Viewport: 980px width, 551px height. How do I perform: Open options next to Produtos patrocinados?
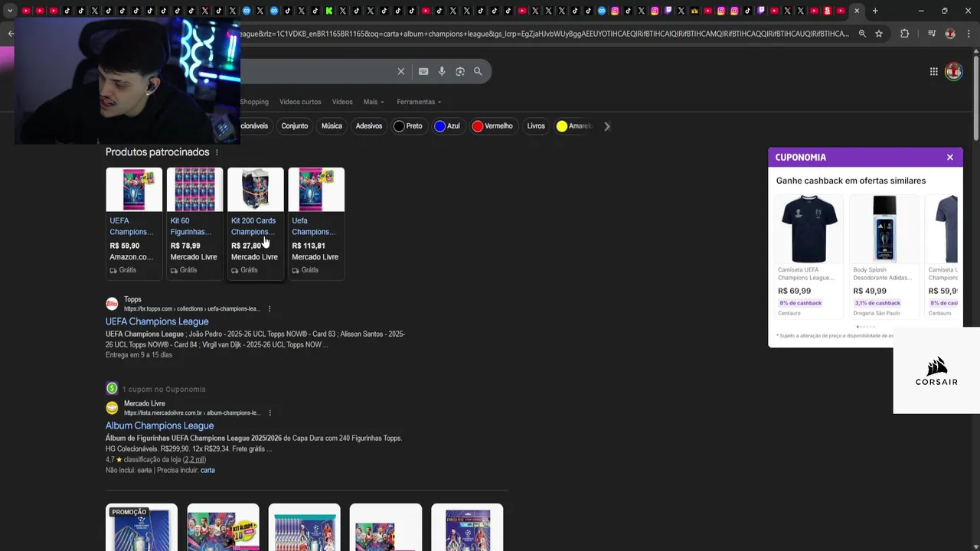click(217, 152)
